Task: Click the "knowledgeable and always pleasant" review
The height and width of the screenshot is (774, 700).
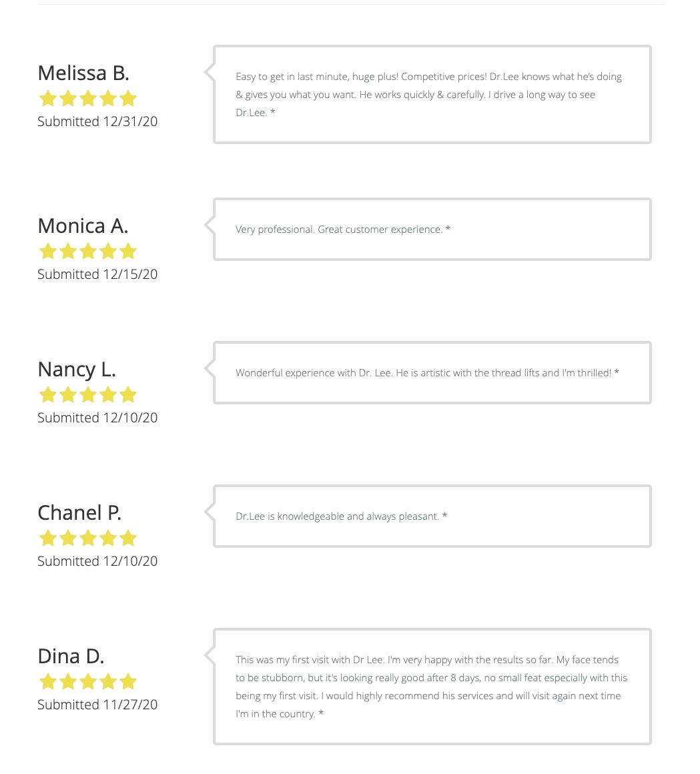Action: tap(341, 516)
